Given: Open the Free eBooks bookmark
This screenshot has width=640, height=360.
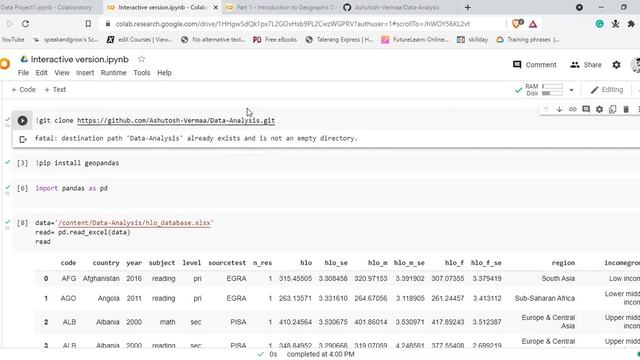Looking at the screenshot, I should pyautogui.click(x=275, y=40).
